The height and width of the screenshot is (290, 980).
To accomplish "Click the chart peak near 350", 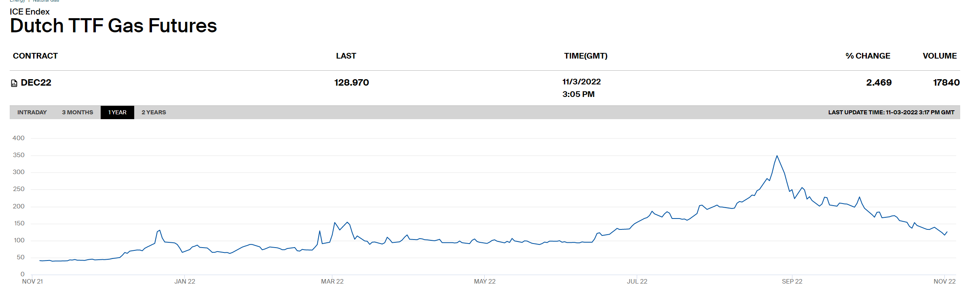I will click(777, 156).
